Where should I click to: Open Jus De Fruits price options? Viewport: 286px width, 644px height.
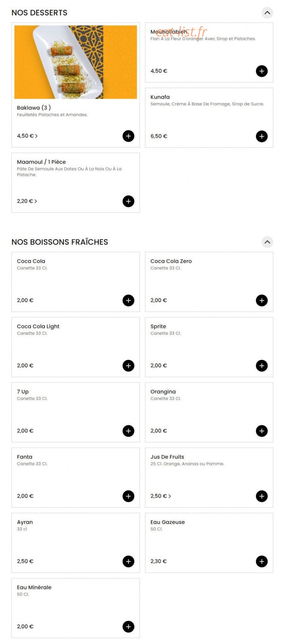tap(160, 496)
